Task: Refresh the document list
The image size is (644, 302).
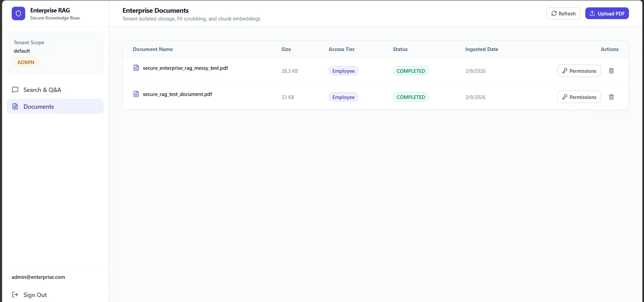Action: point(563,13)
